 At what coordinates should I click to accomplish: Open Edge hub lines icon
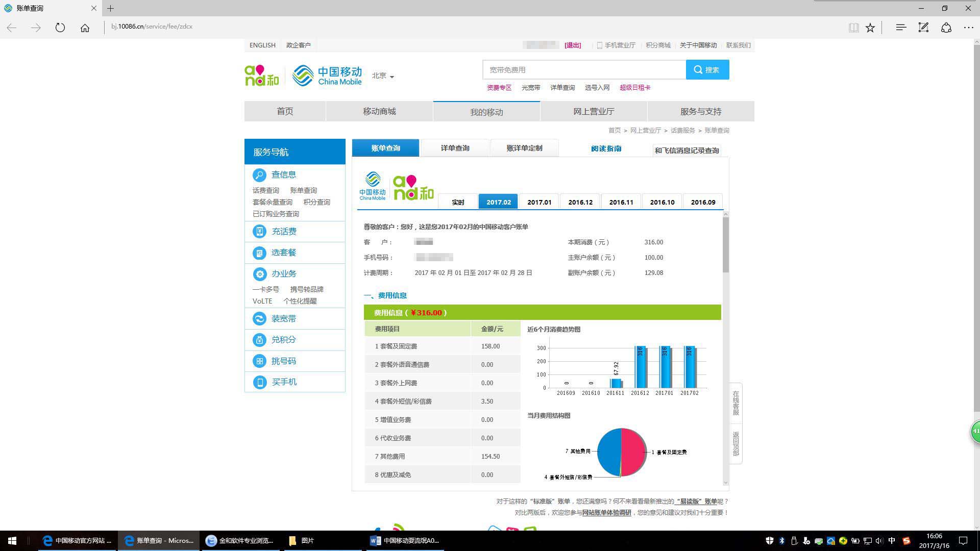click(901, 28)
